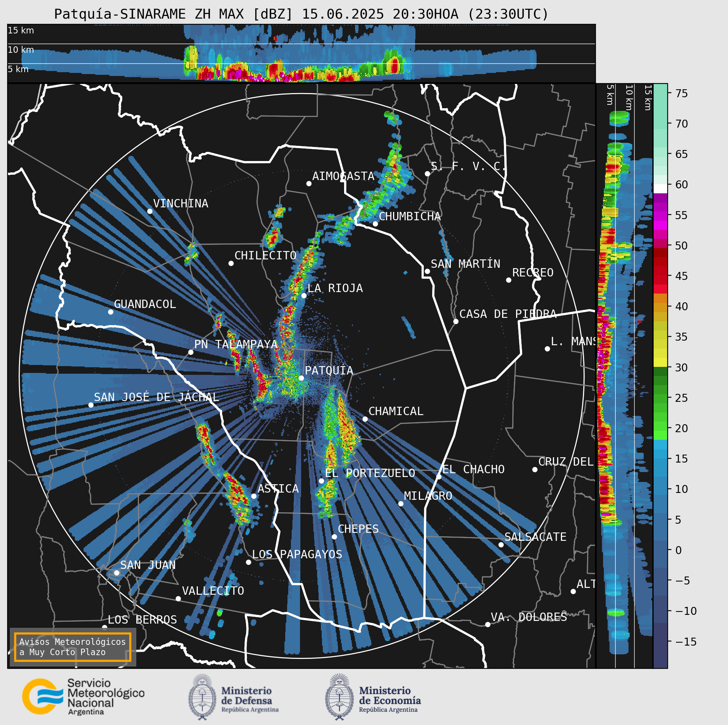The height and width of the screenshot is (725, 728).
Task: Select the LA RIOJA city label
Action: click(335, 288)
